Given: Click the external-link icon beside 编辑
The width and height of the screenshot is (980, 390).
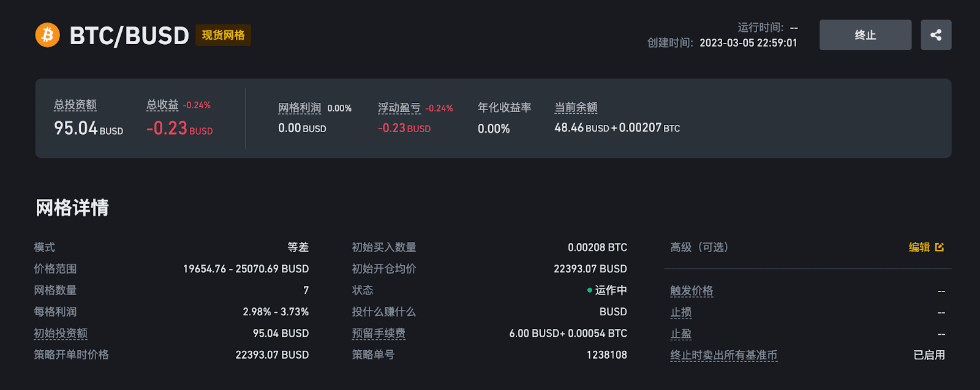Looking at the screenshot, I should pyautogui.click(x=940, y=247).
